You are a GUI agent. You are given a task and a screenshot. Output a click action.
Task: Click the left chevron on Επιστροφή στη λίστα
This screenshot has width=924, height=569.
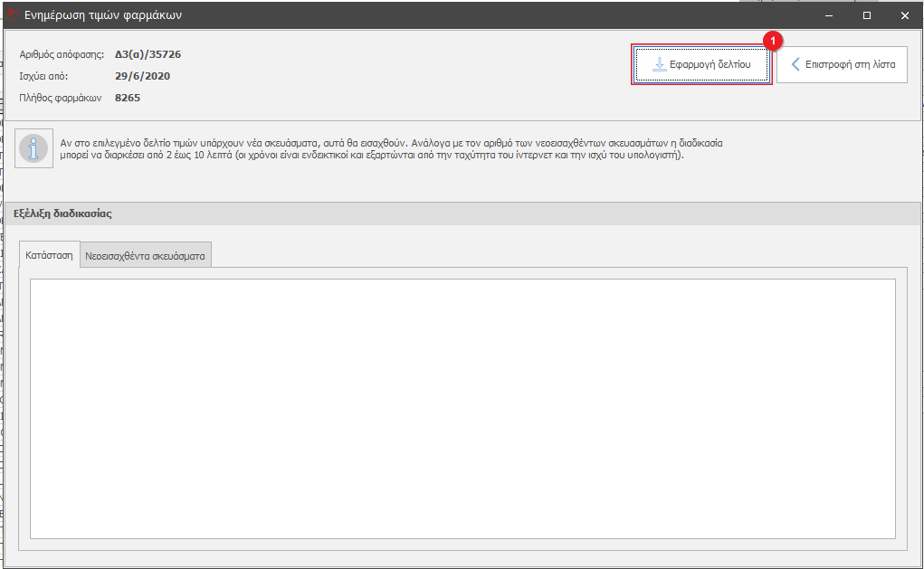click(x=795, y=65)
